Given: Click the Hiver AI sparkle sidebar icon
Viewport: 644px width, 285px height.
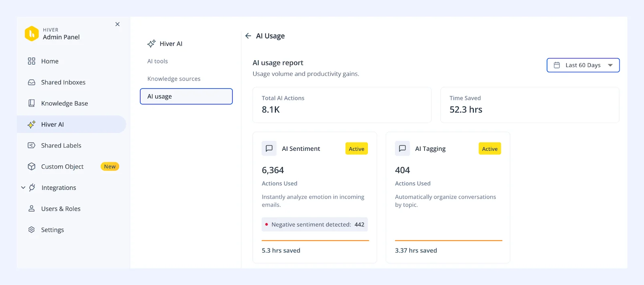Looking at the screenshot, I should pyautogui.click(x=31, y=125).
